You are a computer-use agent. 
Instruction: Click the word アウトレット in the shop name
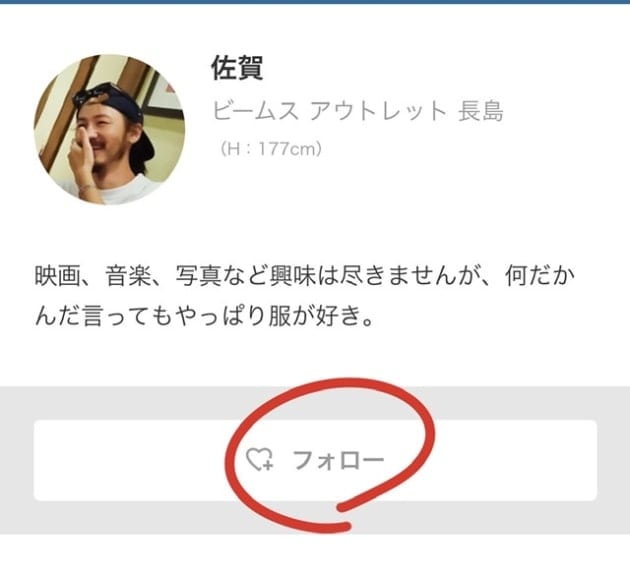pyautogui.click(x=378, y=111)
